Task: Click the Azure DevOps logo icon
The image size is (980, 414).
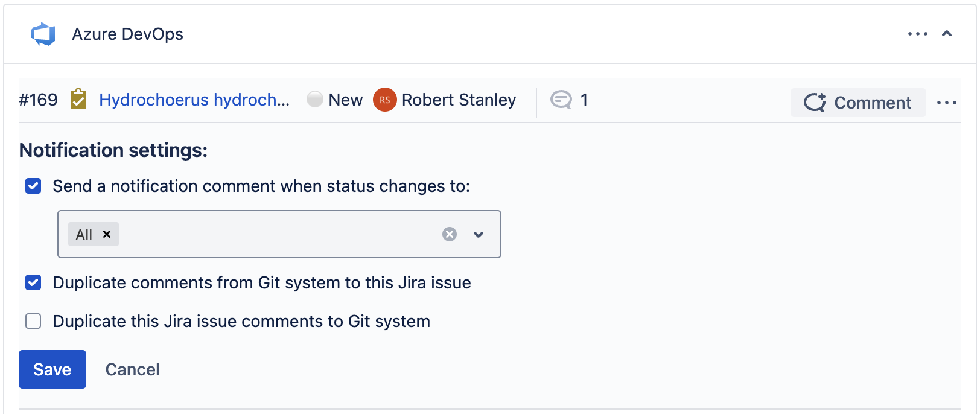Action: (43, 34)
